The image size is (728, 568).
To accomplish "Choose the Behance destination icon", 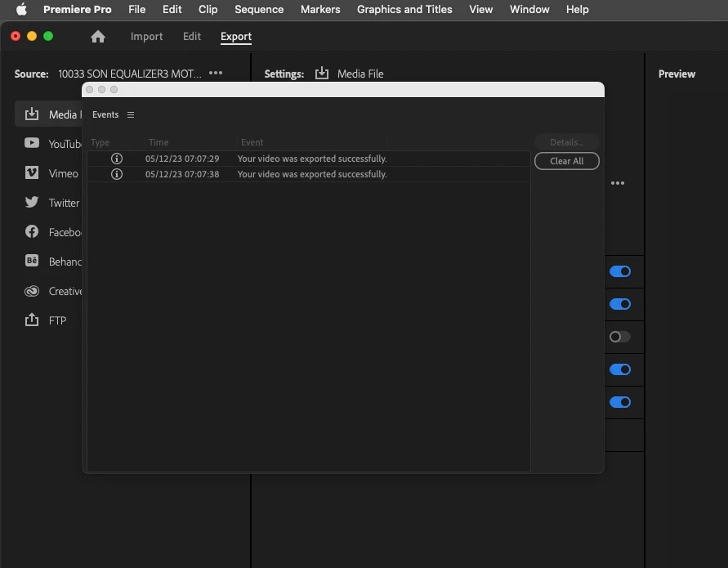I will [32, 261].
